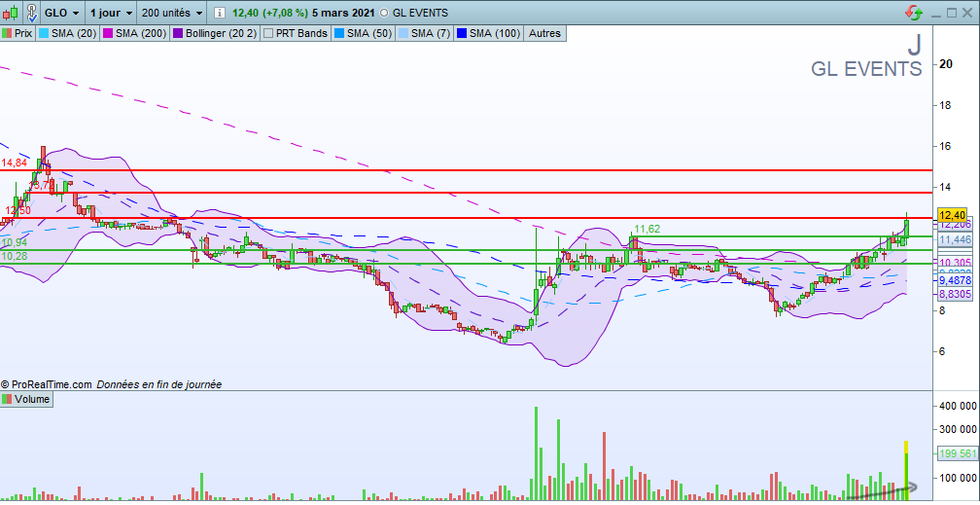Click the 11,62 green level label

click(x=647, y=229)
